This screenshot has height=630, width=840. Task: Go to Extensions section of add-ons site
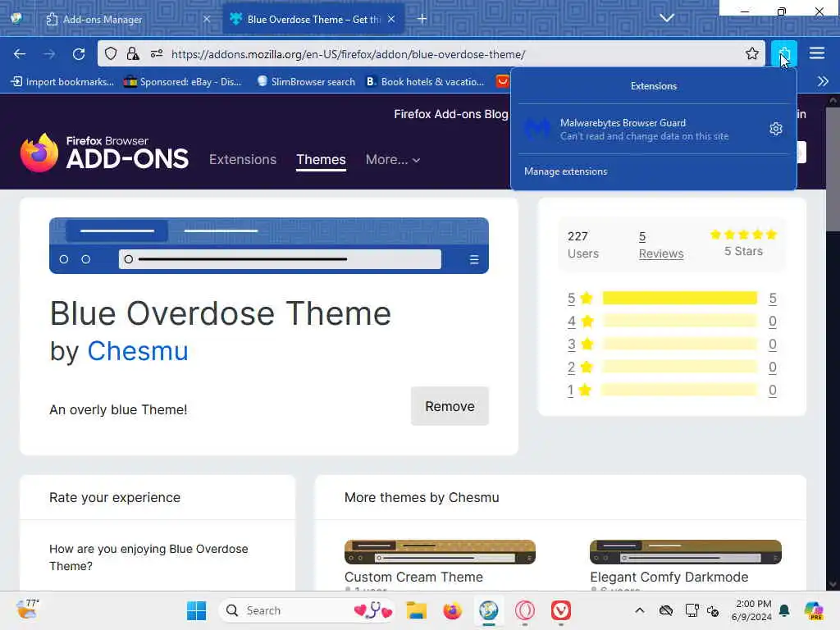[243, 160]
